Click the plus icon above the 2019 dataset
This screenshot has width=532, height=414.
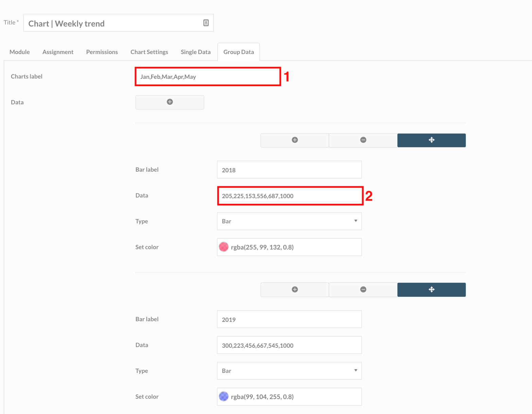pos(294,290)
